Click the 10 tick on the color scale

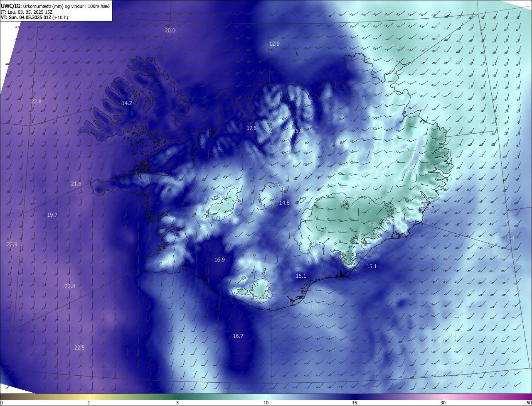[x=266, y=403]
